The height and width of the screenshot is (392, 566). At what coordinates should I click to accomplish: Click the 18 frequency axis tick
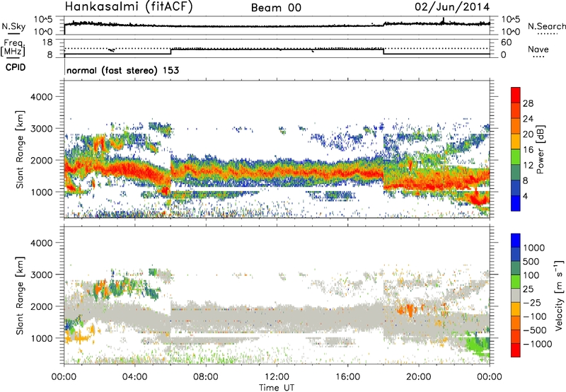pyautogui.click(x=48, y=42)
